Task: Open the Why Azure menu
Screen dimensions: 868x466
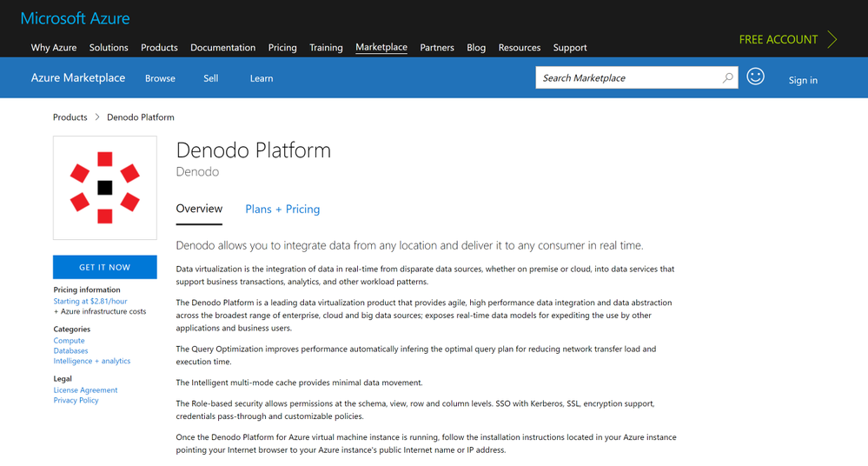Action: (54, 48)
